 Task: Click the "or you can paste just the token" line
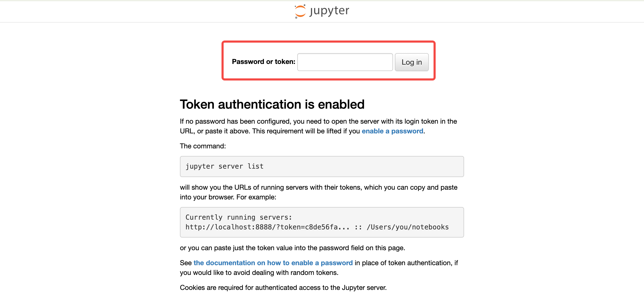(292, 248)
